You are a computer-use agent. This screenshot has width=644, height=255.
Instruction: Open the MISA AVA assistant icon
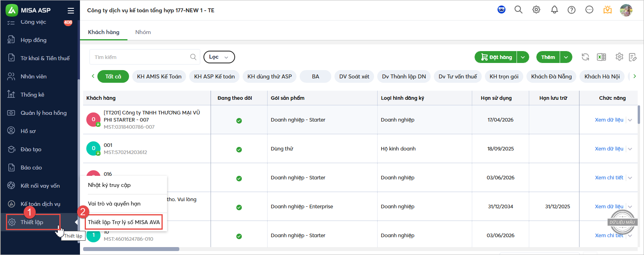[502, 10]
